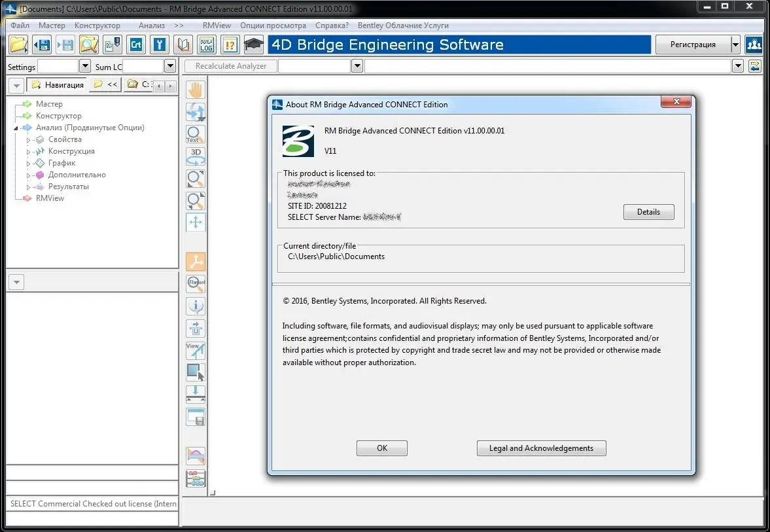Open the Анализ menu
This screenshot has height=532, width=770.
tap(152, 25)
